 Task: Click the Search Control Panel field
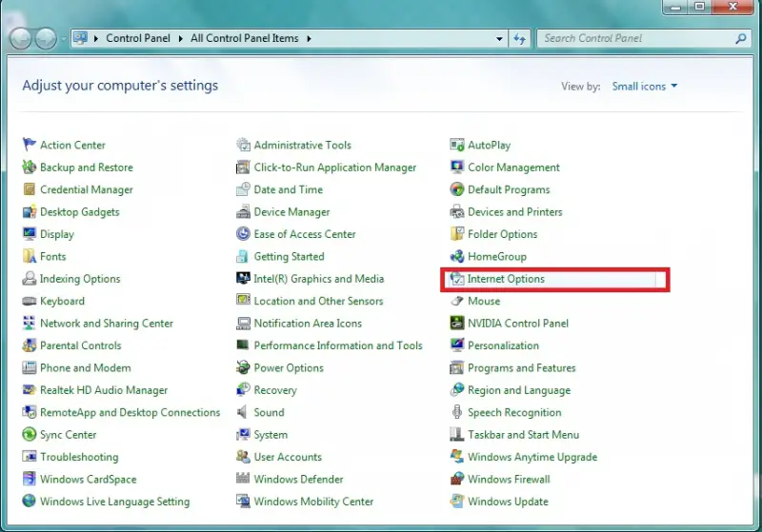pyautogui.click(x=645, y=38)
